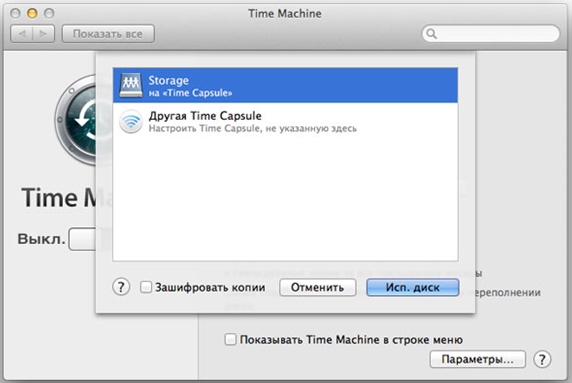Go back with left arrow button
Screen dimensions: 572x383
pos(22,34)
